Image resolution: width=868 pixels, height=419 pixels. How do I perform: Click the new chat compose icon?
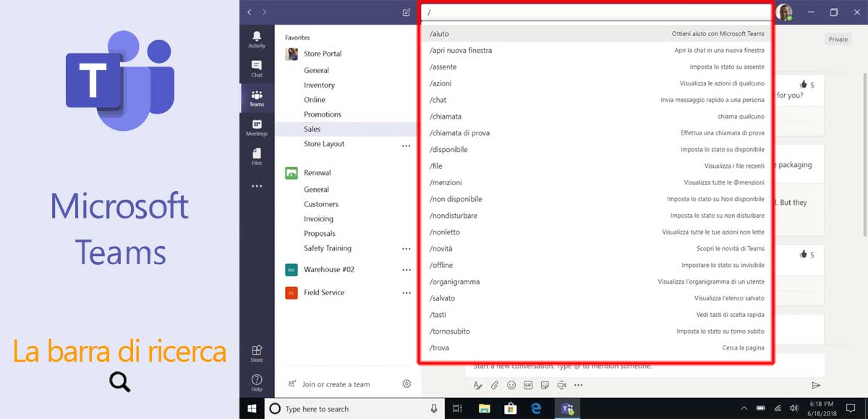[407, 12]
